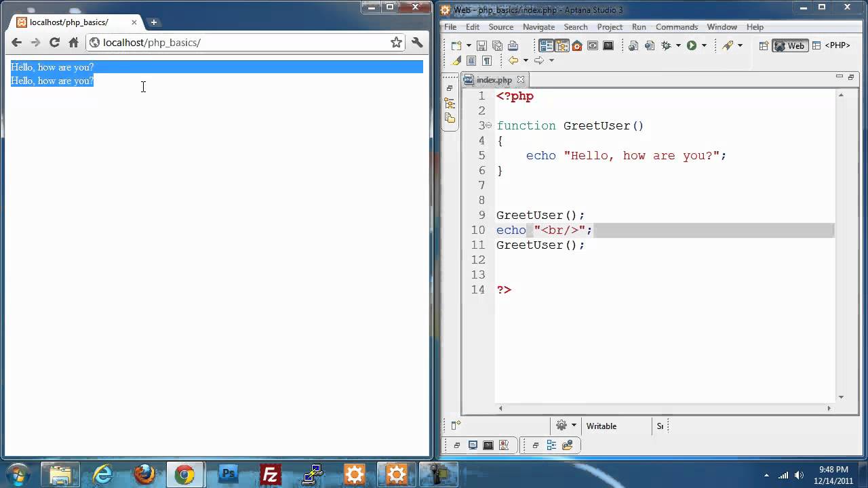Click the green Run button

click(x=692, y=46)
